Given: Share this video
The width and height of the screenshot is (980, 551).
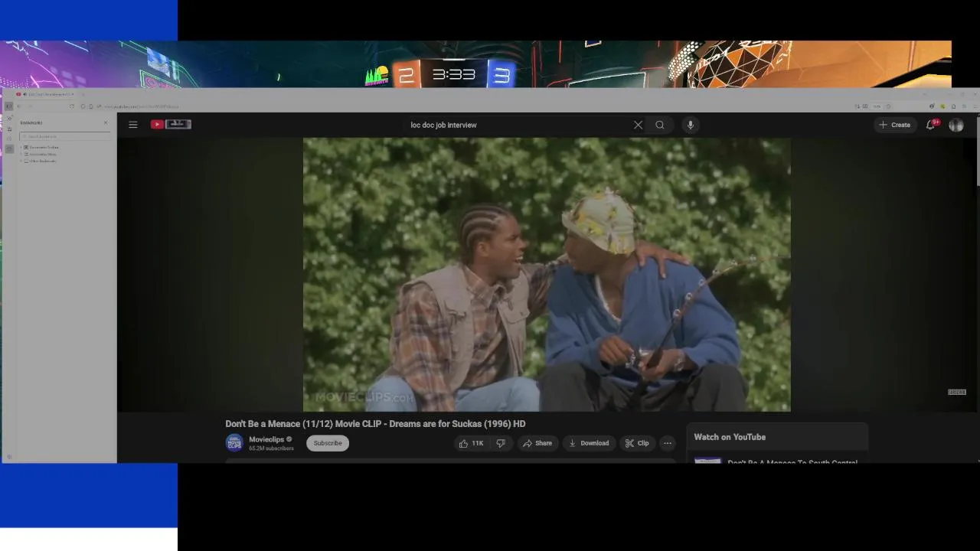Looking at the screenshot, I should pos(537,443).
